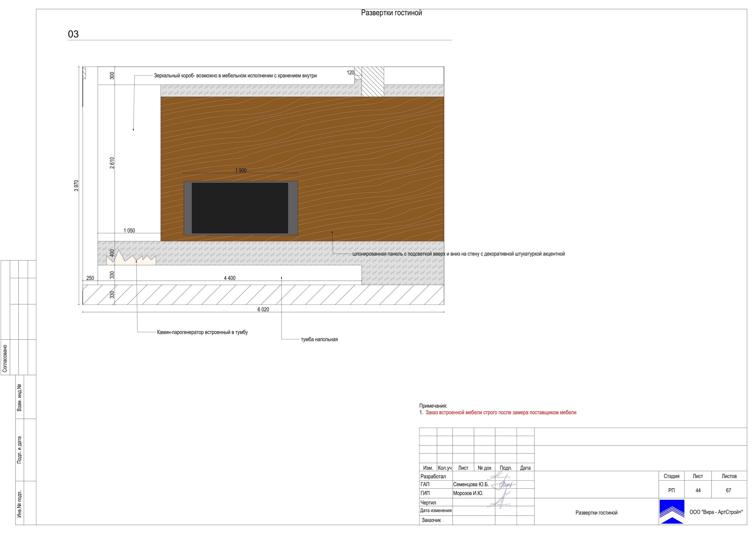Click the "Камин-парогенератор встроенный в тумбу" label
The height and width of the screenshot is (534, 756).
coord(202,332)
